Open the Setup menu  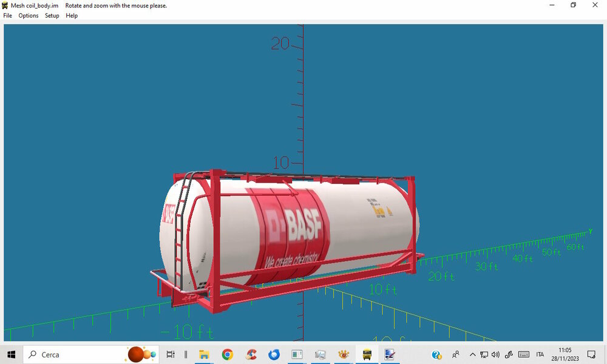click(52, 16)
